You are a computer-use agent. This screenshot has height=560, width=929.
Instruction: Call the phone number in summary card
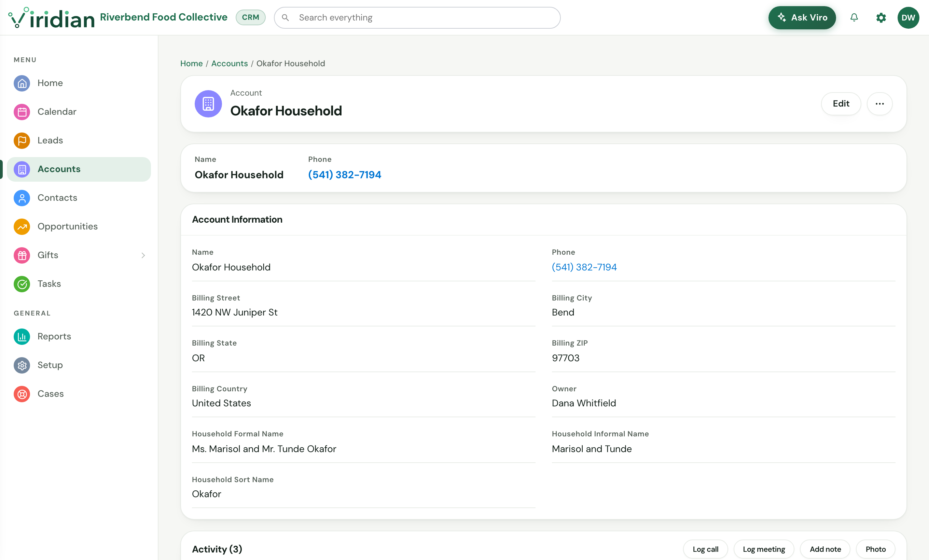(x=345, y=174)
